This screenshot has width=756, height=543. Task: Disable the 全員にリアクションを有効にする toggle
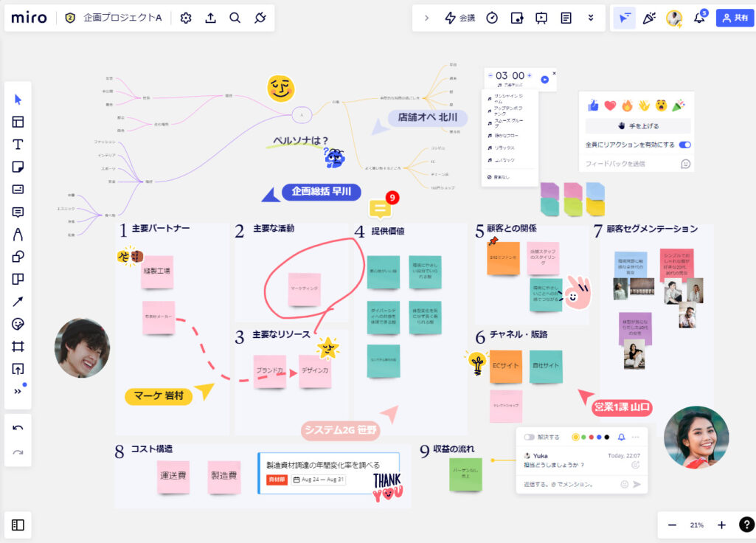click(x=684, y=145)
